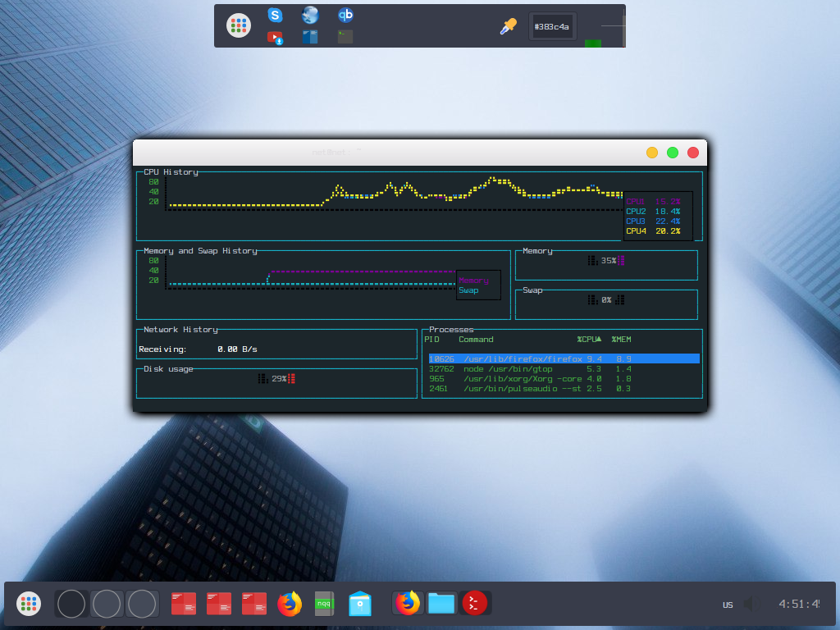Switch to the red terminal task button
Image resolution: width=840 pixels, height=630 pixels.
pos(475,603)
